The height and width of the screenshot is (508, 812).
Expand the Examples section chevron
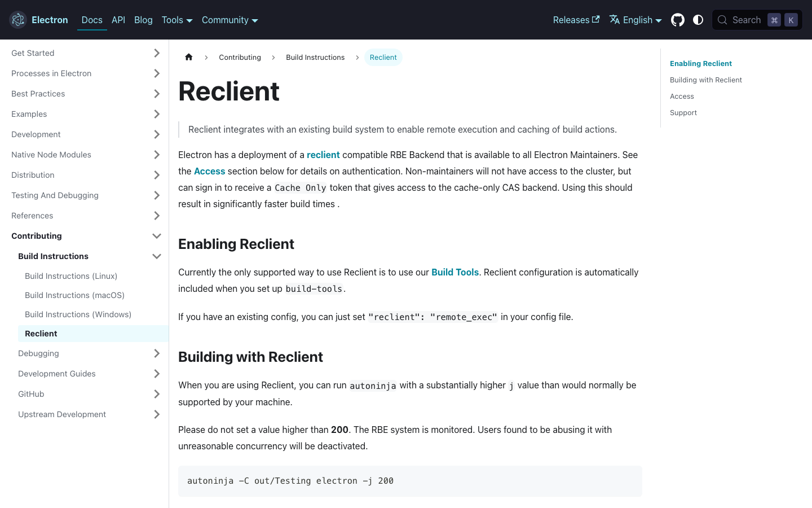[x=157, y=114]
